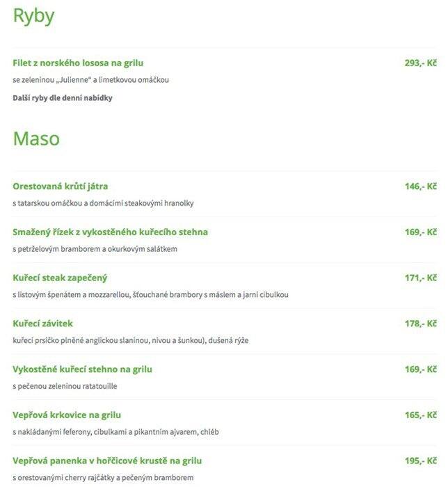Screen dimensions: 448x487
Task: Click the 165,- Kč price
Action: (421, 415)
